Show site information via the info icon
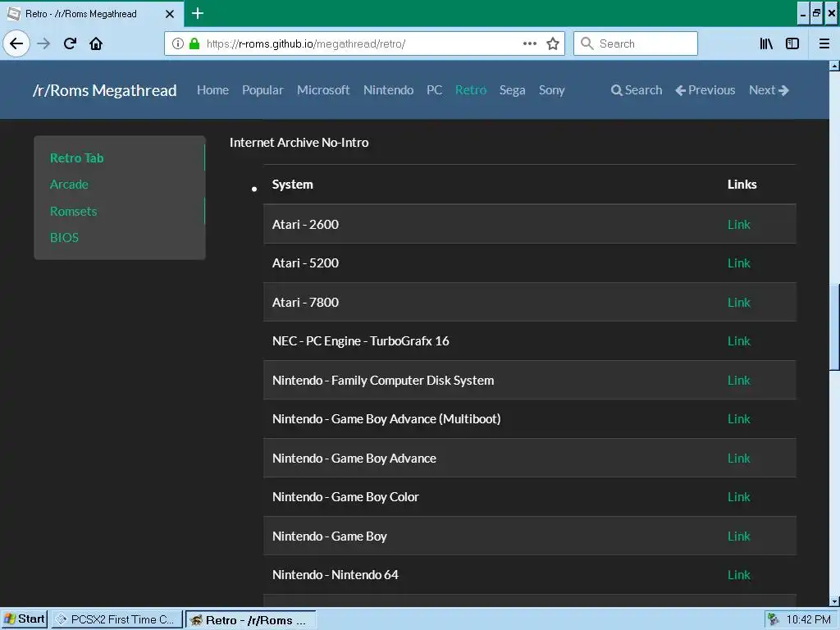 [x=178, y=43]
